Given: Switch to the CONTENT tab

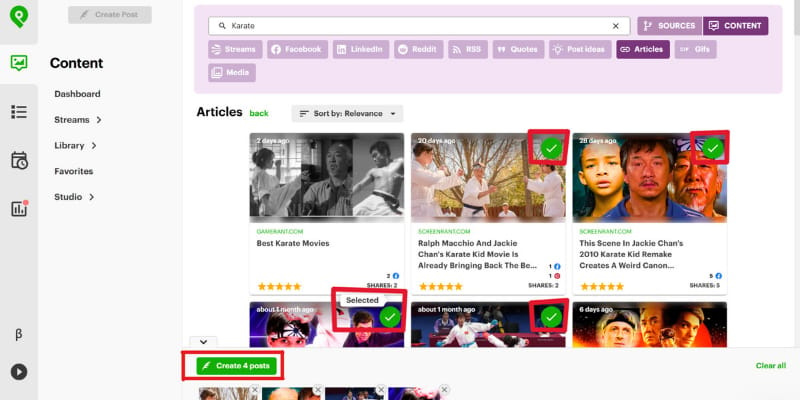Looking at the screenshot, I should click(735, 26).
